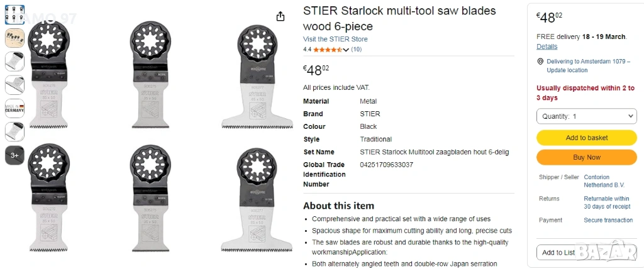This screenshot has width=644, height=269.
Task: Visit the STIER Store link
Action: (335, 39)
